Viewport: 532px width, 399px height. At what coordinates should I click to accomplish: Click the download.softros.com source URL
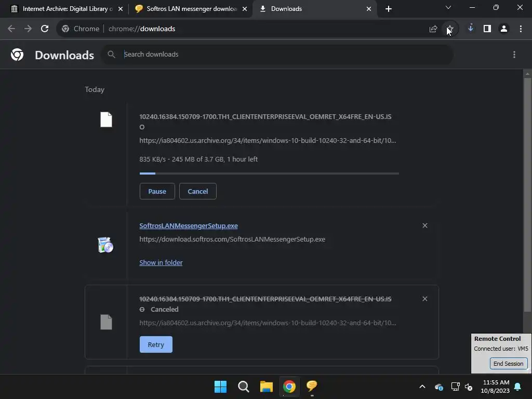point(232,239)
